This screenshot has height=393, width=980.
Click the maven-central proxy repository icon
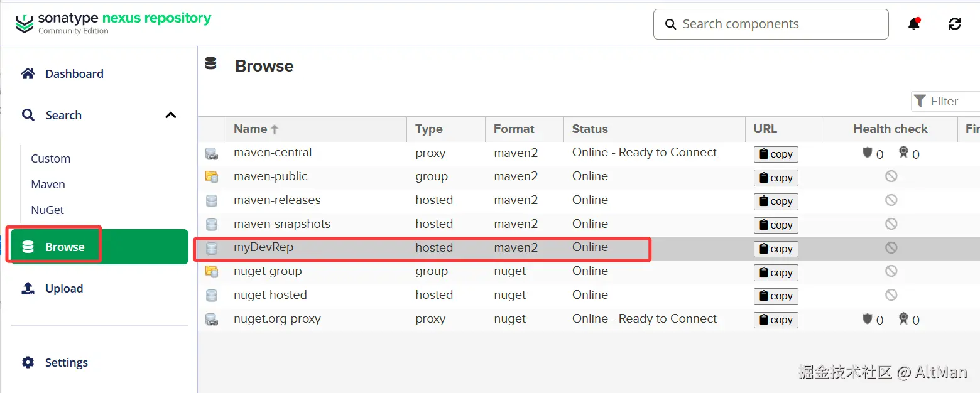212,153
